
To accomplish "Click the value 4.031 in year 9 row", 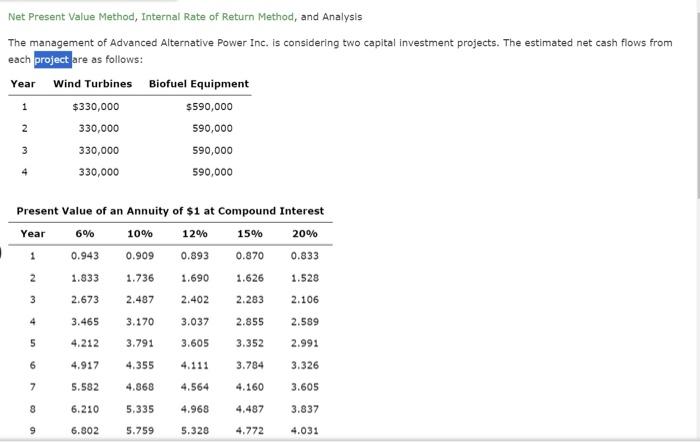I will (305, 431).
